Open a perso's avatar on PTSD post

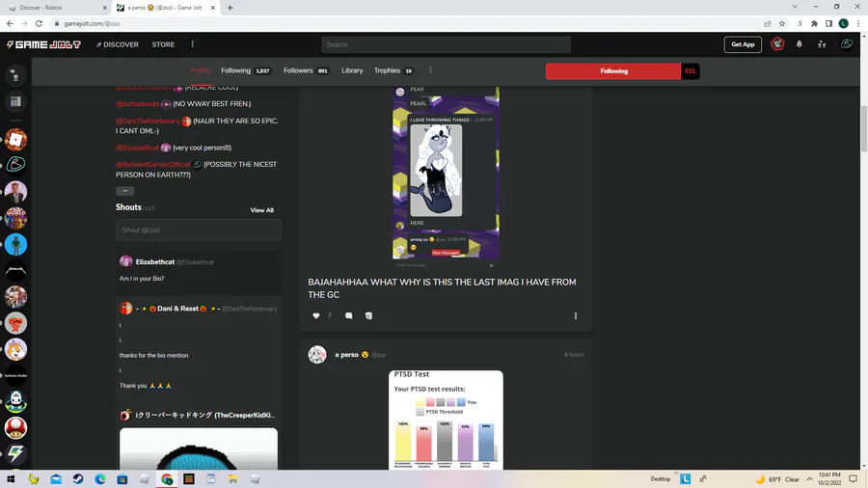pos(317,355)
